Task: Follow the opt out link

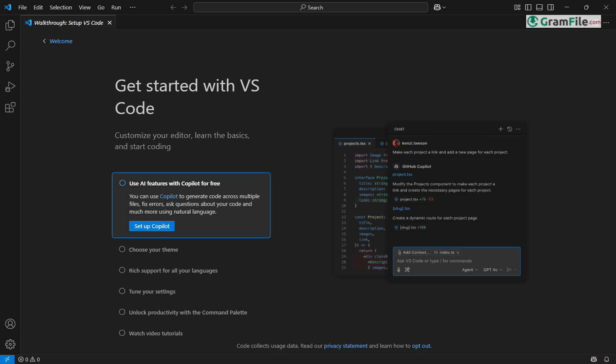Action: tap(421, 346)
